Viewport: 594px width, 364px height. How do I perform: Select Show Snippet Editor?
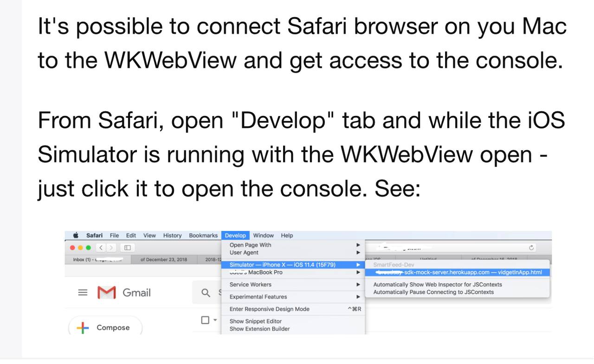[x=294, y=321]
